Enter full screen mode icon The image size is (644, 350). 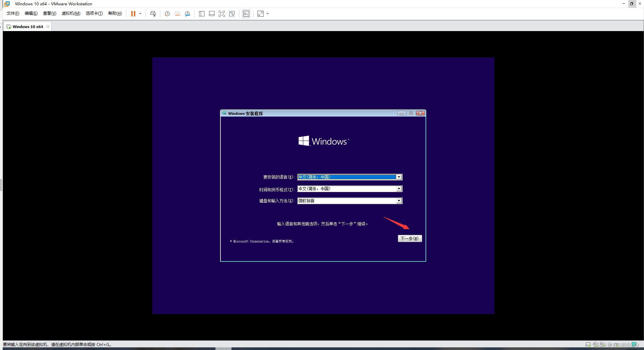coord(222,14)
